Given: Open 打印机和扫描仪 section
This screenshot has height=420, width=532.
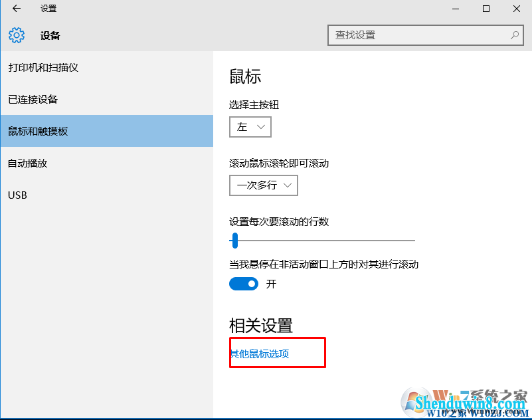Looking at the screenshot, I should click(106, 68).
